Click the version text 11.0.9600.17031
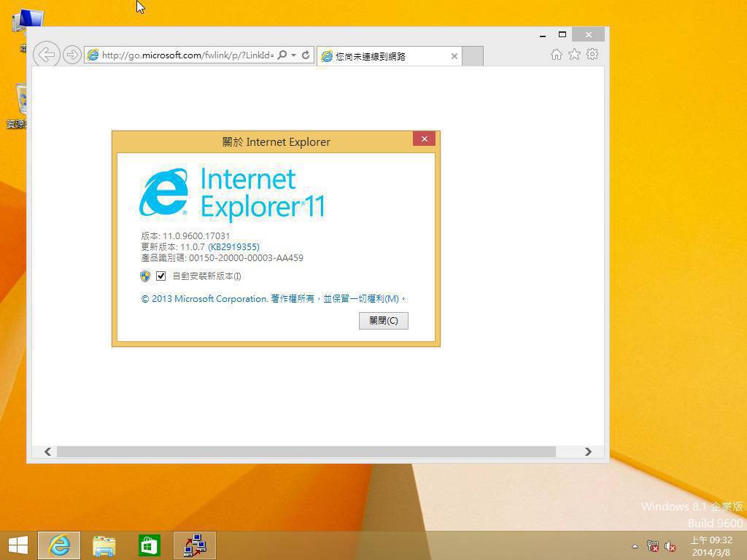Screen dimensions: 747x560 [196, 236]
